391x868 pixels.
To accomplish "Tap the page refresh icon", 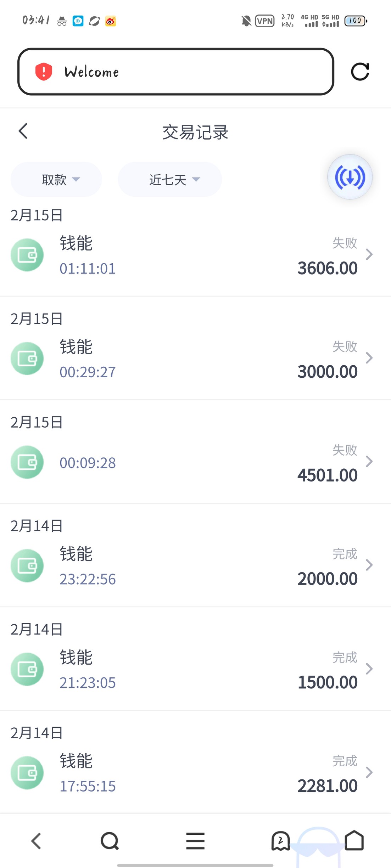I will [x=360, y=72].
